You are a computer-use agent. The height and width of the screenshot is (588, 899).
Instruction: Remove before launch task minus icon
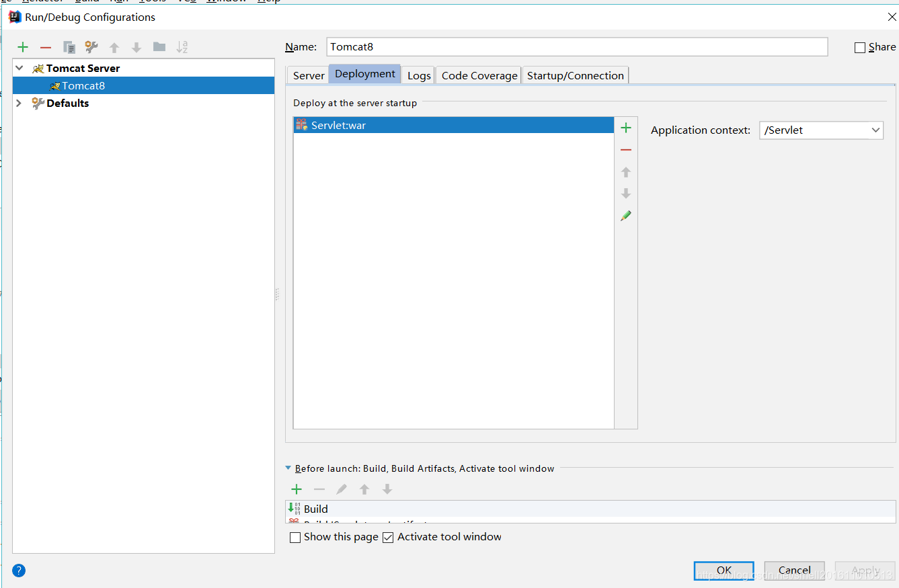tap(319, 489)
